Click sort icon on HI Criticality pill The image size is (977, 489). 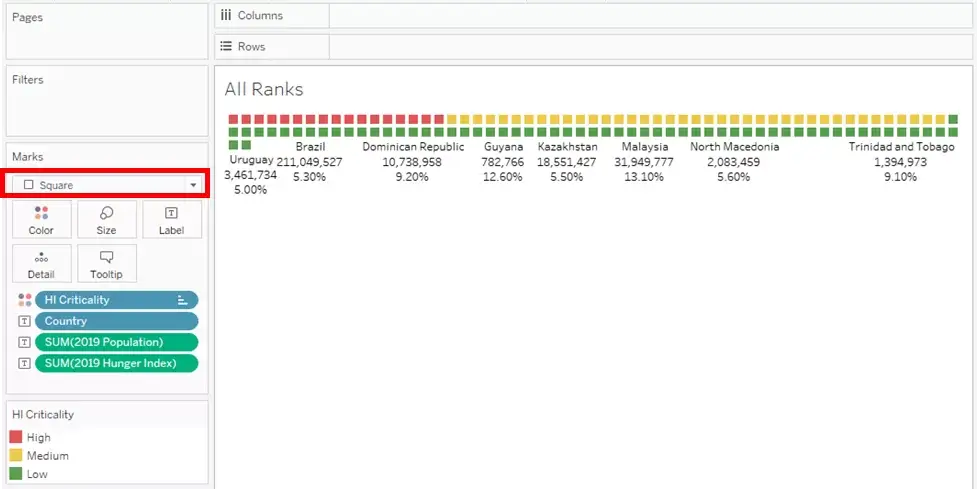(182, 300)
